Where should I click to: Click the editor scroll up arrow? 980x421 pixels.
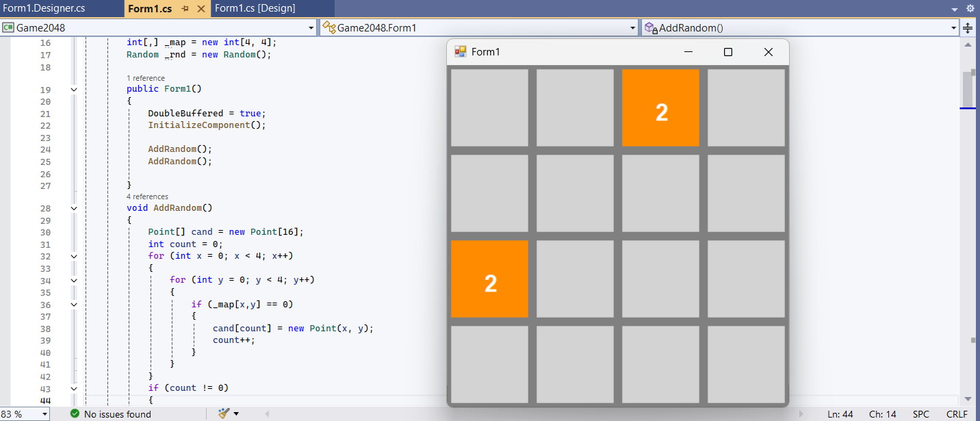(x=968, y=44)
